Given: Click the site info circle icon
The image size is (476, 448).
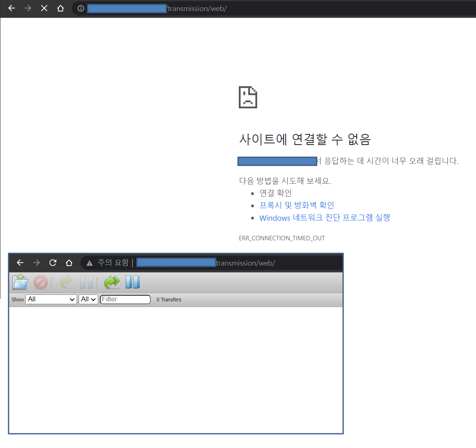Looking at the screenshot, I should (x=81, y=9).
